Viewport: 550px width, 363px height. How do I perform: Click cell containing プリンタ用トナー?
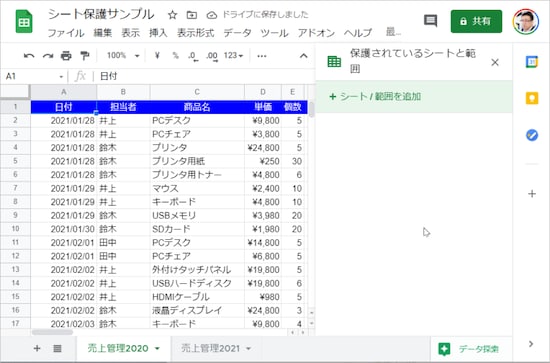click(x=197, y=175)
